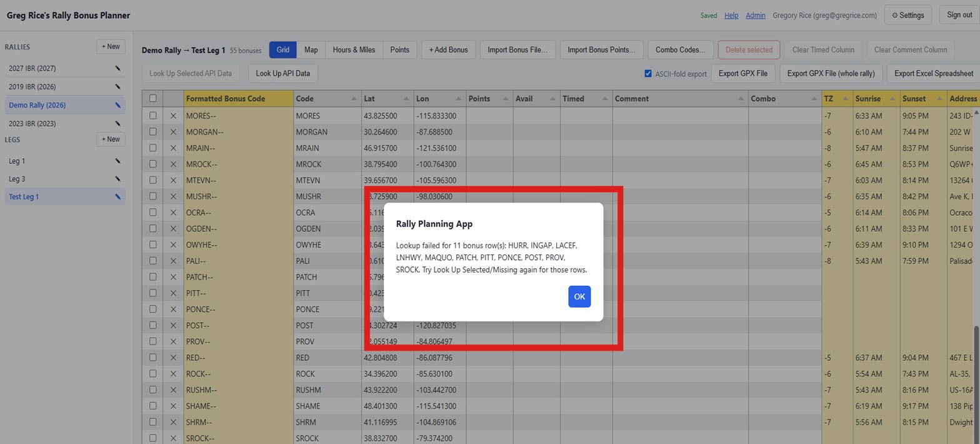
Task: Delete the POST row with its X icon
Action: (173, 326)
